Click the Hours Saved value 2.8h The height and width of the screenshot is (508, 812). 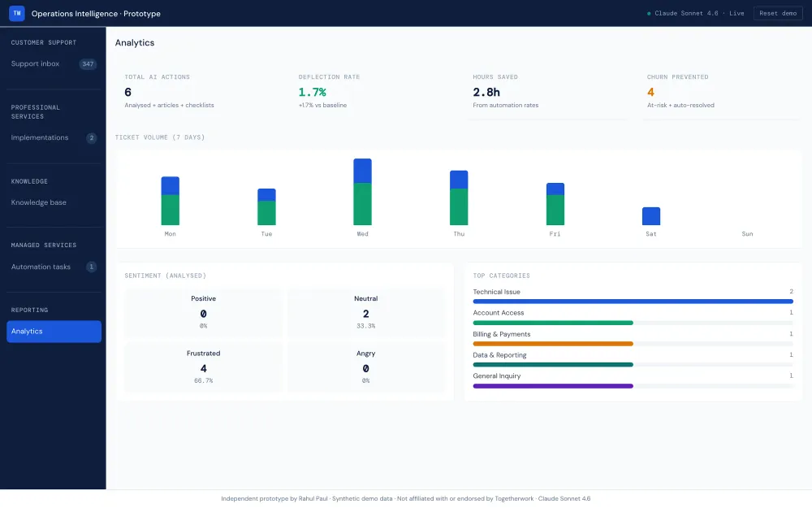486,93
